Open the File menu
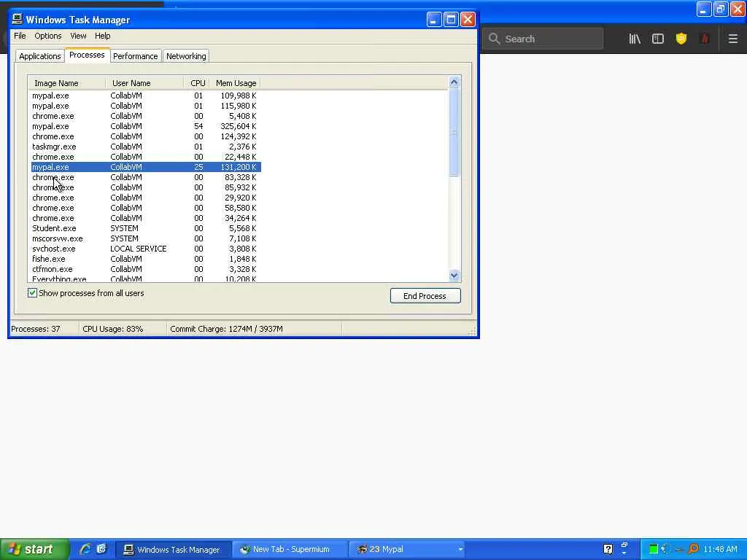This screenshot has width=747, height=560. (x=20, y=36)
